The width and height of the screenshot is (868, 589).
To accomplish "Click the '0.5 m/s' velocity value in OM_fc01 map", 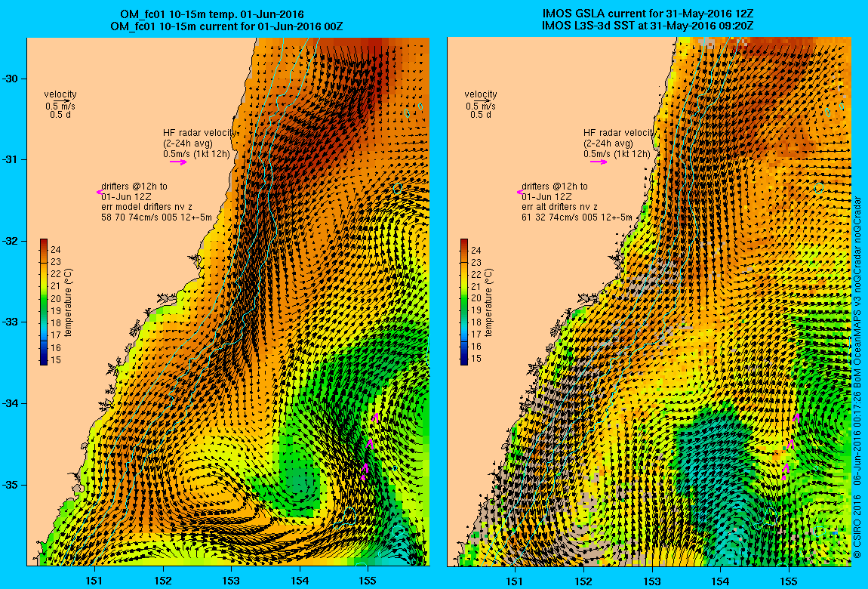I will point(60,106).
